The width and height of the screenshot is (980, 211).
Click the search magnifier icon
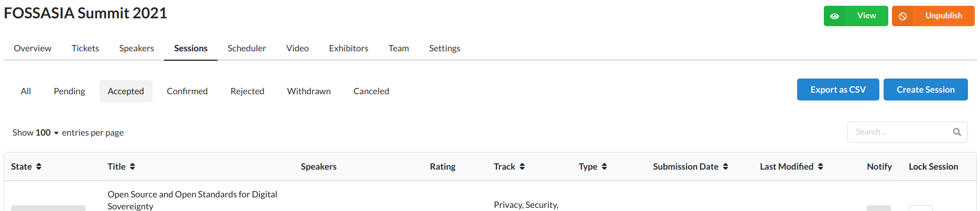coord(957,132)
